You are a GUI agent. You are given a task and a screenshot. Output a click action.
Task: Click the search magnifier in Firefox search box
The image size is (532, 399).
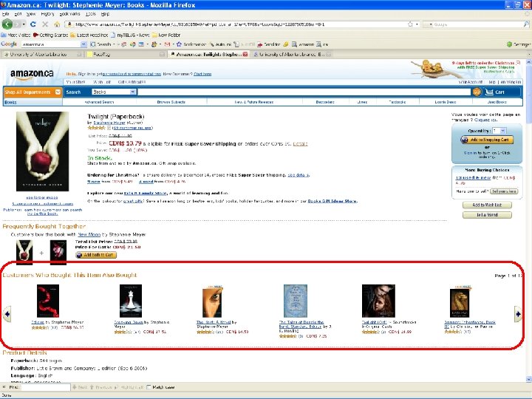[x=526, y=24]
